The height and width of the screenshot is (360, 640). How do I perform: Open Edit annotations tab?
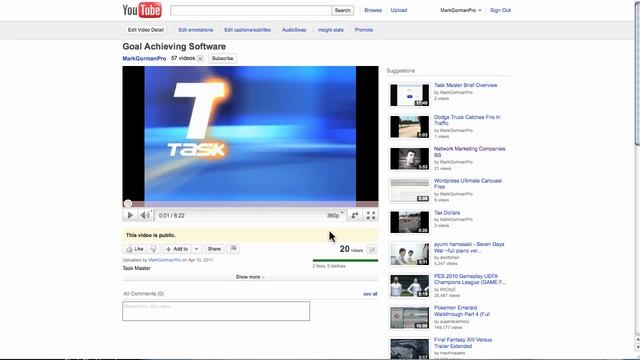point(196,30)
